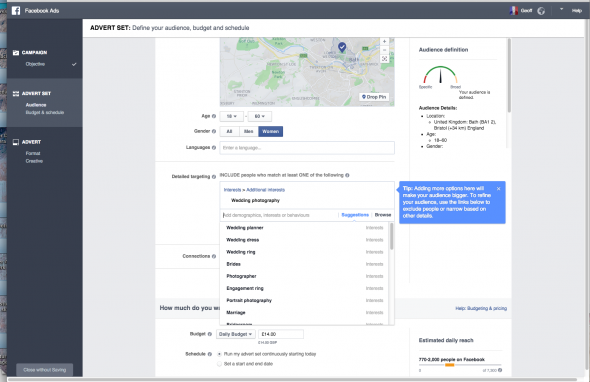This screenshot has width=590, height=382.
Task: Click the suggestions list scrollbar
Action: coord(391,236)
